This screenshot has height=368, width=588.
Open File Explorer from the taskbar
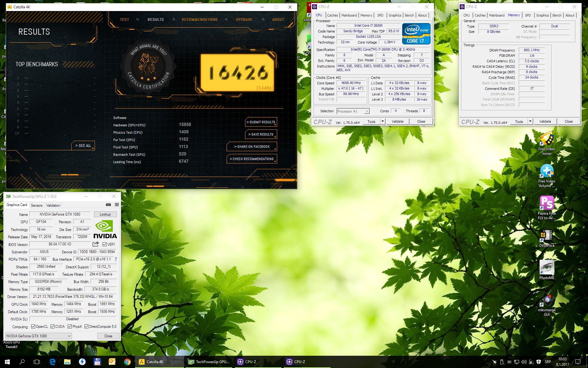tap(67, 362)
